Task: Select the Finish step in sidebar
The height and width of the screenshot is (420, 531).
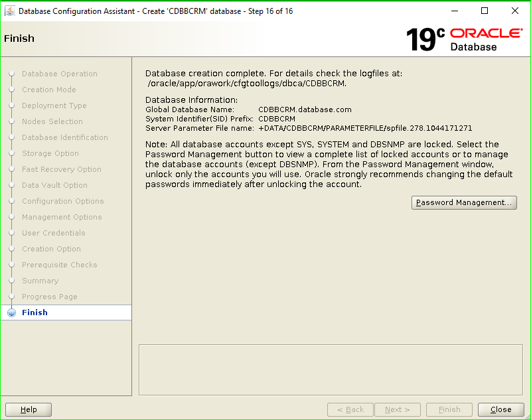Action: 35,312
